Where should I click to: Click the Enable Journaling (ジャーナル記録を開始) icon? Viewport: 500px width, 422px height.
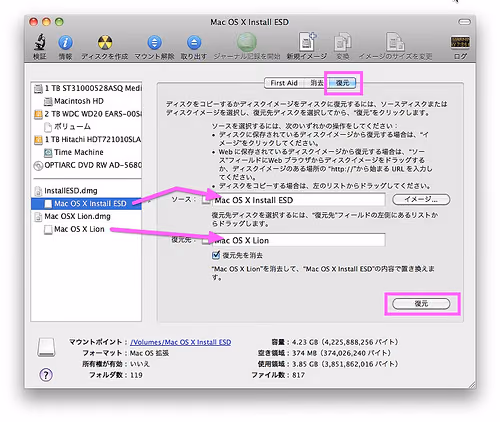[x=247, y=42]
